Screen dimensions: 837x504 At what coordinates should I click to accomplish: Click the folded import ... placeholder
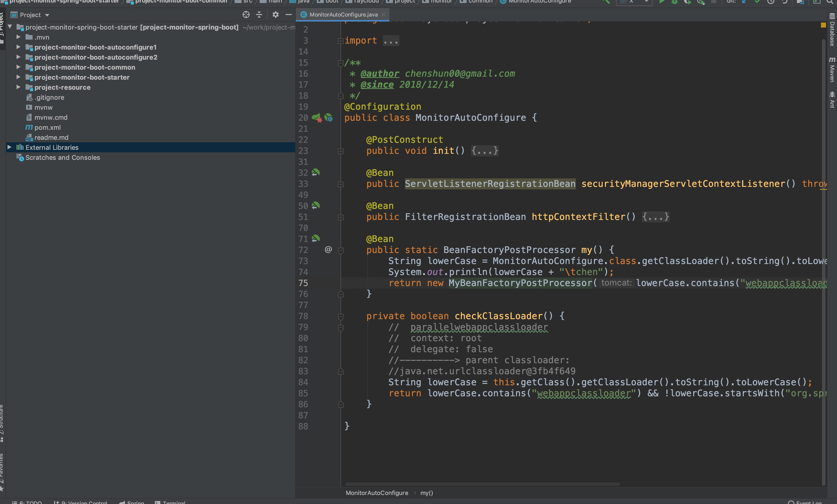391,40
